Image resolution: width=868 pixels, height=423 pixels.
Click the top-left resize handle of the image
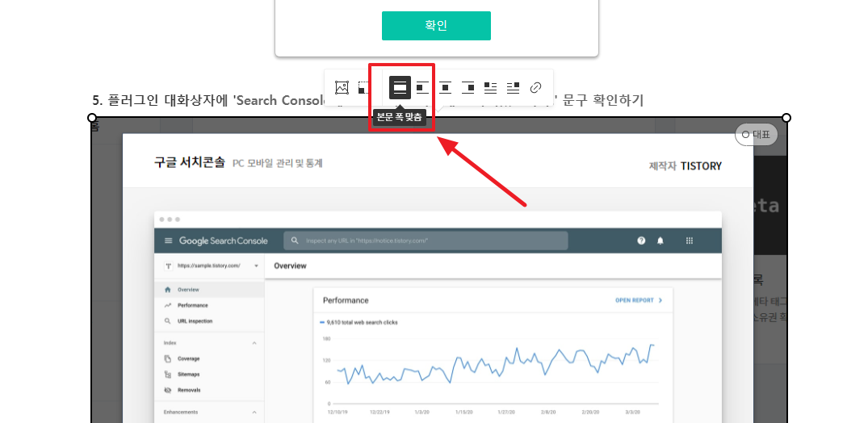pyautogui.click(x=92, y=117)
